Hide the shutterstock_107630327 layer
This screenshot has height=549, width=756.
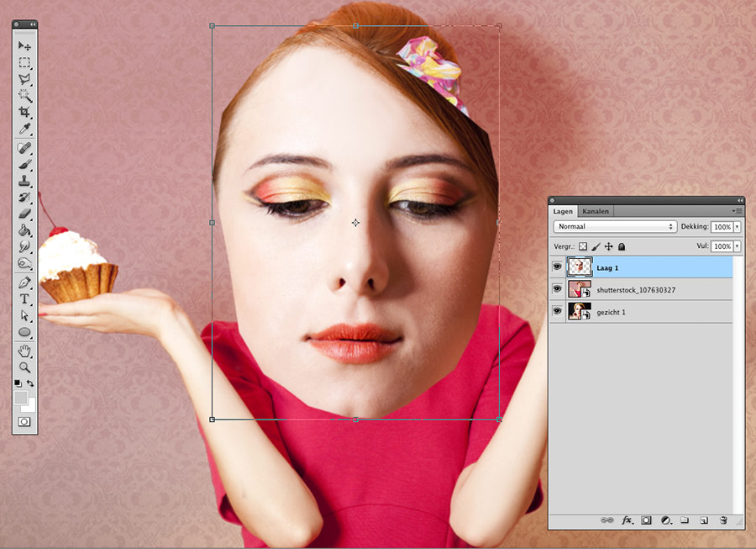tap(558, 289)
